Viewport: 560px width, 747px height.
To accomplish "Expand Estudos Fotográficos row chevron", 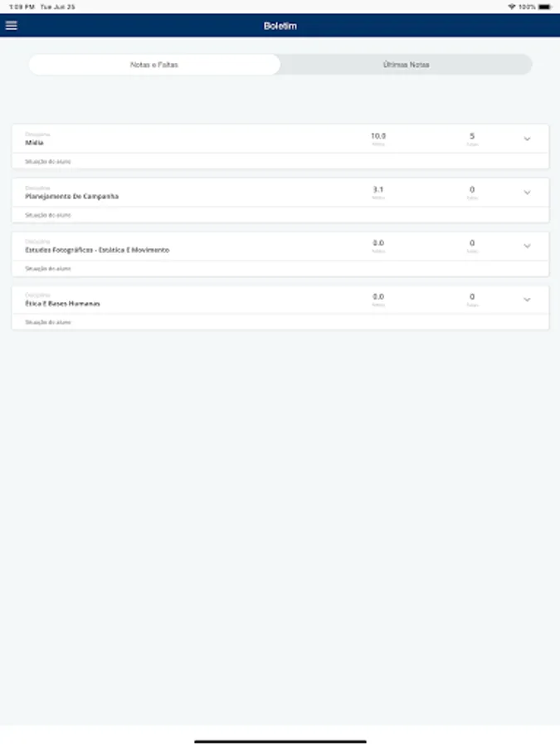I will 527,246.
